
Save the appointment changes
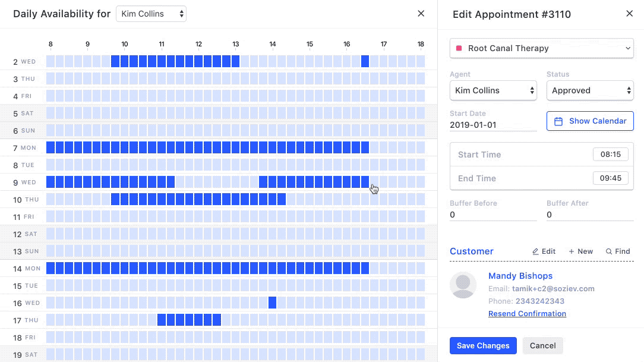[x=483, y=345]
